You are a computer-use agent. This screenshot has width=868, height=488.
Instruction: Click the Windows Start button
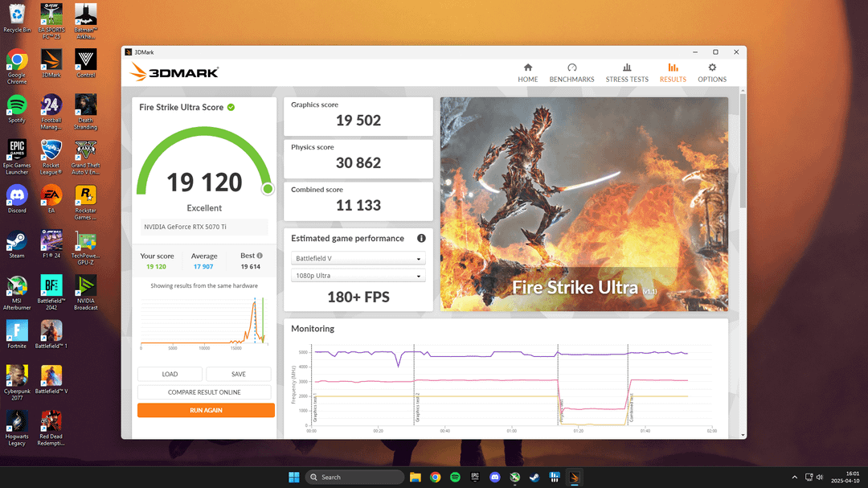tap(294, 477)
